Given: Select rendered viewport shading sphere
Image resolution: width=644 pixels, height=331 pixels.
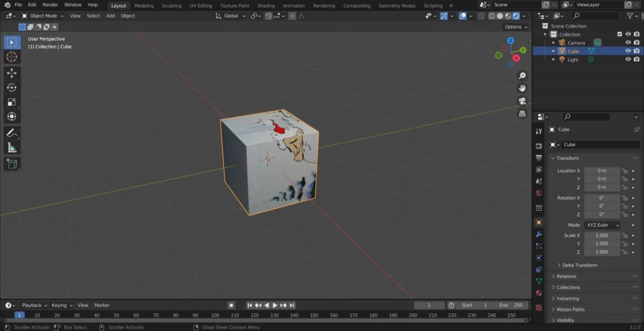Looking at the screenshot, I should pyautogui.click(x=516, y=16).
